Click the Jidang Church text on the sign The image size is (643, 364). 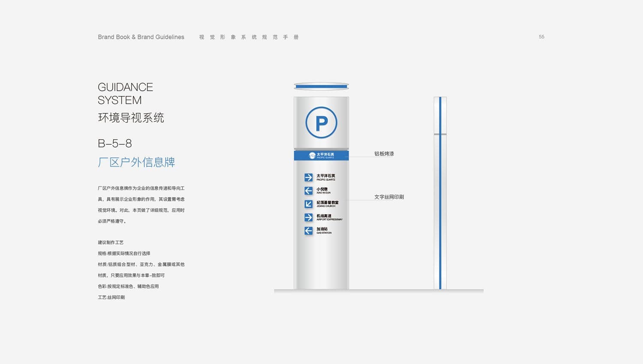[x=328, y=204]
